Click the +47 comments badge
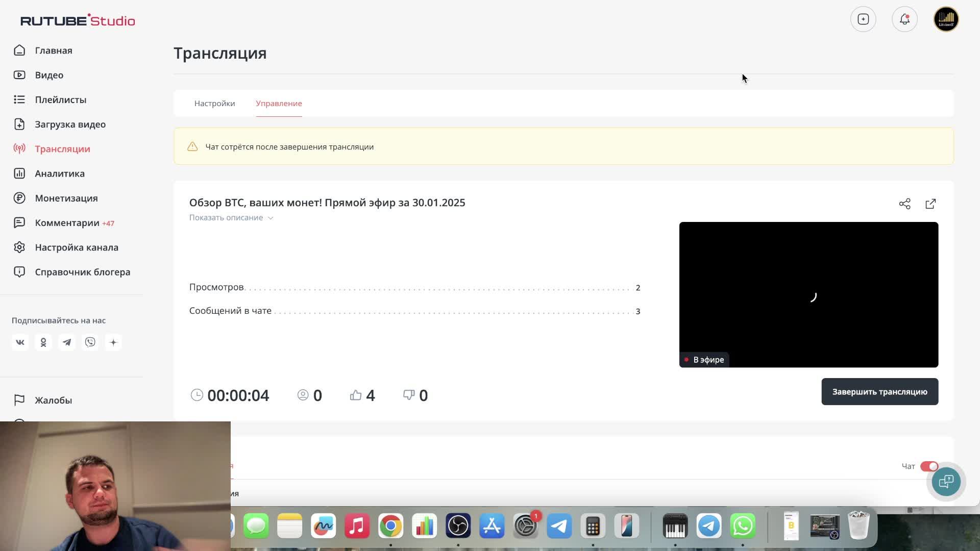The width and height of the screenshot is (980, 551). click(x=108, y=223)
